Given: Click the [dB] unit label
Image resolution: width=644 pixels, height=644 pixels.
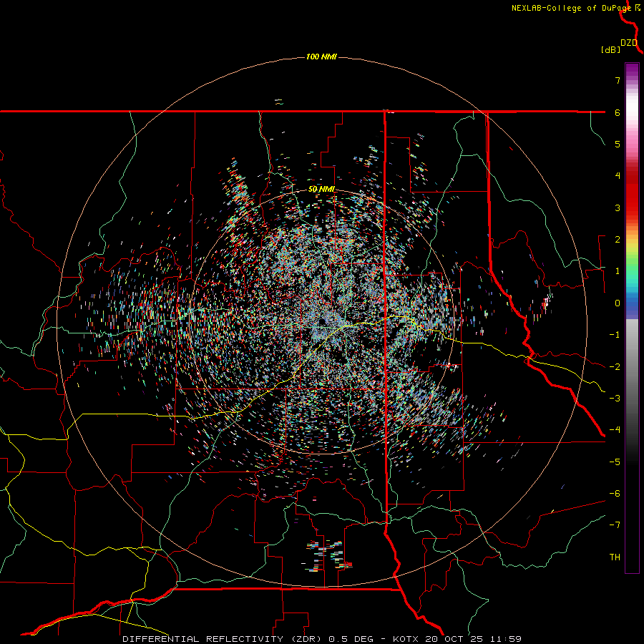Looking at the screenshot, I should tap(611, 50).
